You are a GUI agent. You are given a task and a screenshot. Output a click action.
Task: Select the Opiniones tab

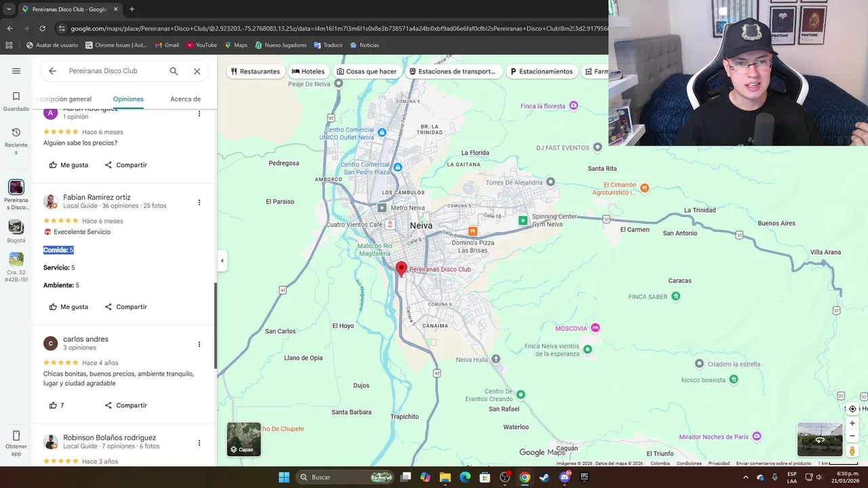(x=128, y=99)
